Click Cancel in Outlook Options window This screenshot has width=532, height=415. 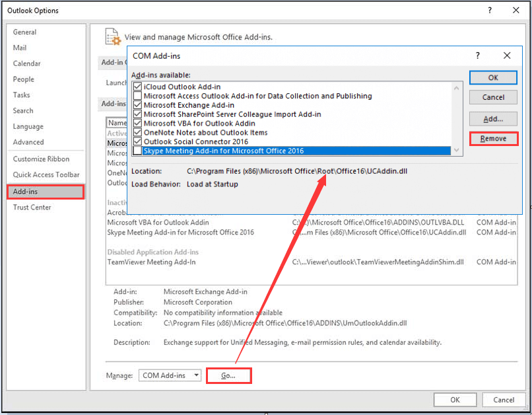pyautogui.click(x=504, y=400)
